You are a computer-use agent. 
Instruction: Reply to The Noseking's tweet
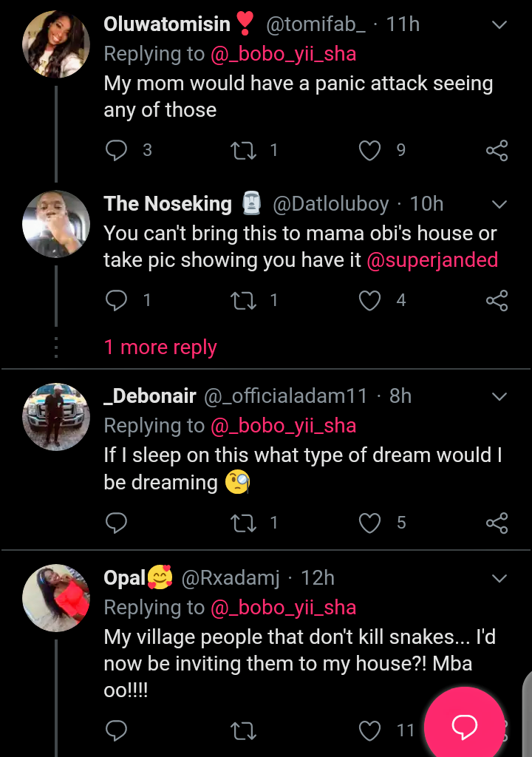pyautogui.click(x=117, y=300)
